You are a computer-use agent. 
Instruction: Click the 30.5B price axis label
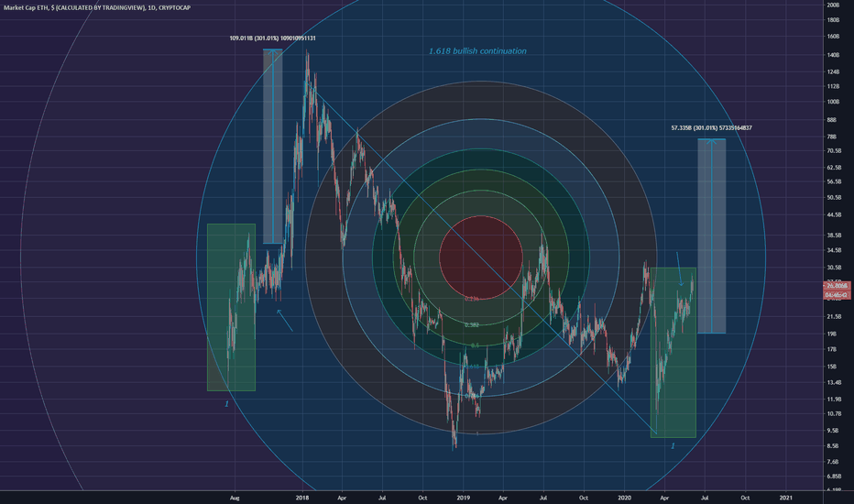coord(834,268)
